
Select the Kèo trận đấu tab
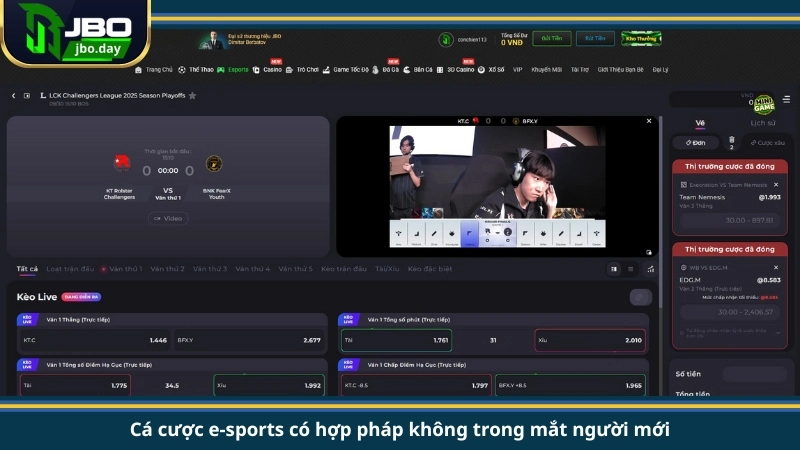pos(344,269)
